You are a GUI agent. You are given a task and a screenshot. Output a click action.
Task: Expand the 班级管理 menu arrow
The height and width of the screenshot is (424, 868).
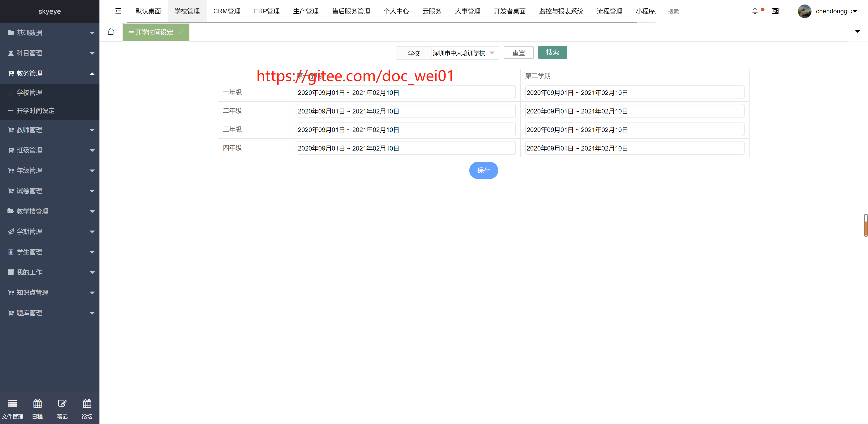[x=92, y=150]
